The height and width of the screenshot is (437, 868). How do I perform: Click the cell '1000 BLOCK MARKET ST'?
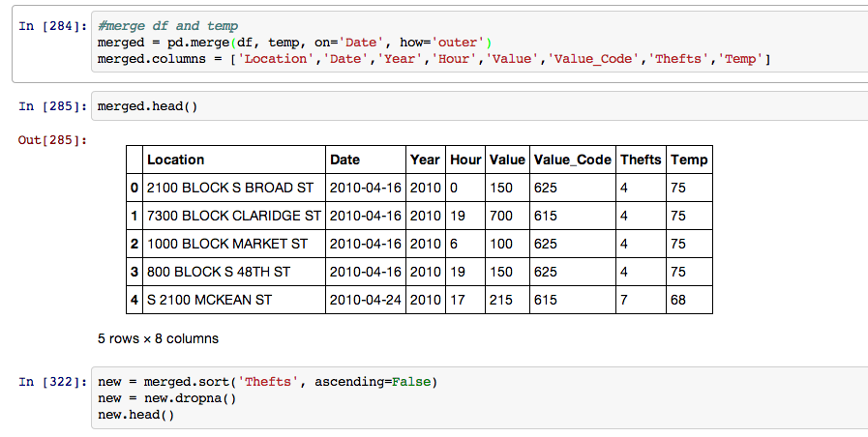[234, 244]
